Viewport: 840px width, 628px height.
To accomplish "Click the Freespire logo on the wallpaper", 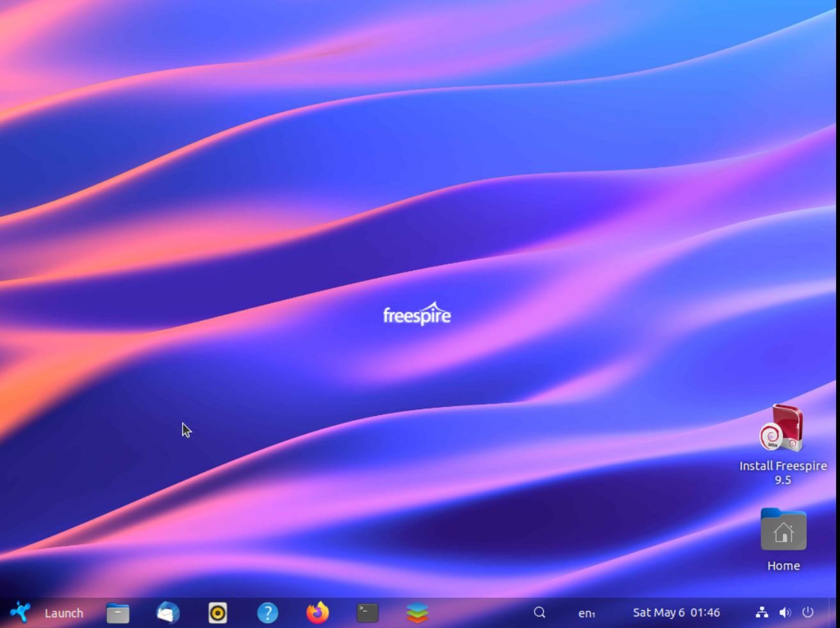I will (417, 314).
